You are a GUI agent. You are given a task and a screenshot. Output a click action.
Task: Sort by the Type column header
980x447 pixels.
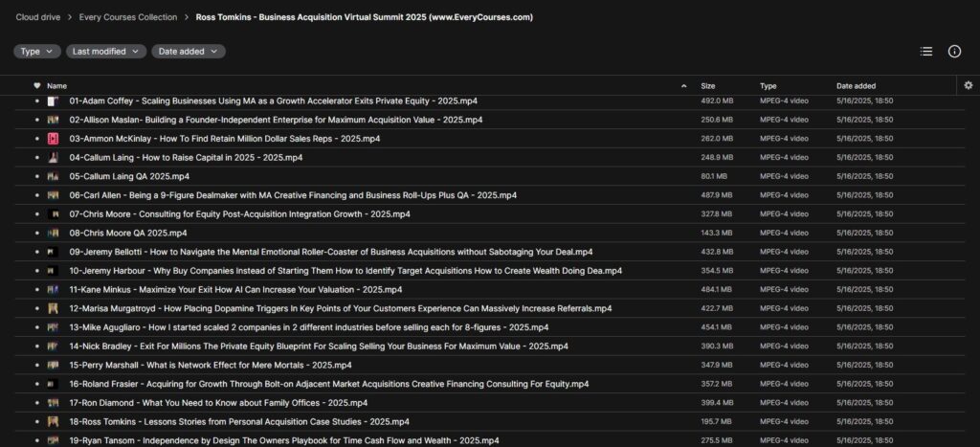pos(768,86)
